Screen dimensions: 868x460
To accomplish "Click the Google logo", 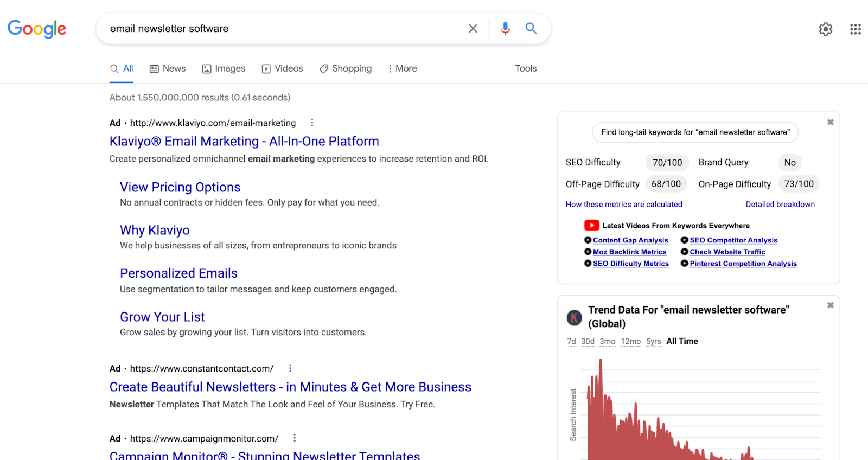I will click(x=37, y=29).
